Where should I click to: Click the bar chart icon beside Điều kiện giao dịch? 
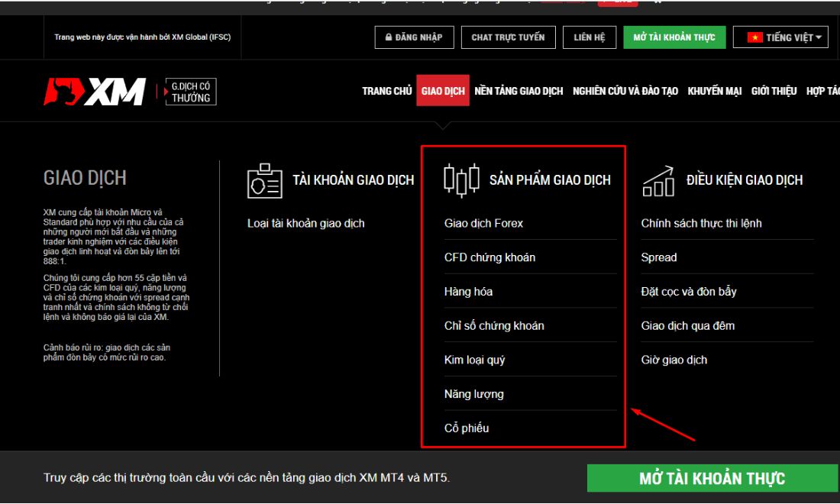click(x=658, y=181)
